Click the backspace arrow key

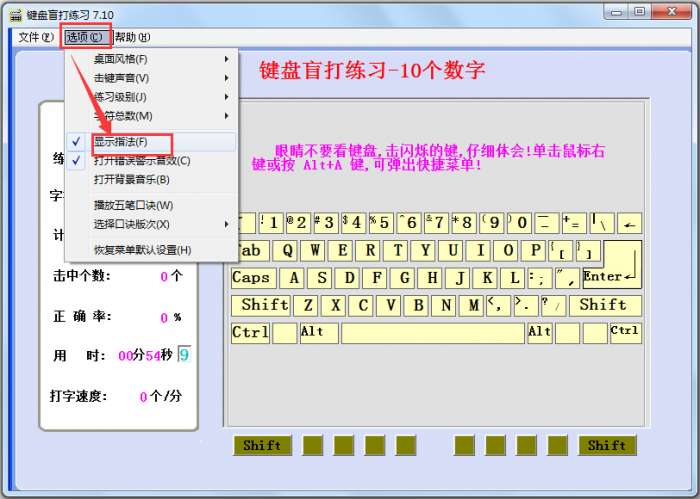[629, 223]
